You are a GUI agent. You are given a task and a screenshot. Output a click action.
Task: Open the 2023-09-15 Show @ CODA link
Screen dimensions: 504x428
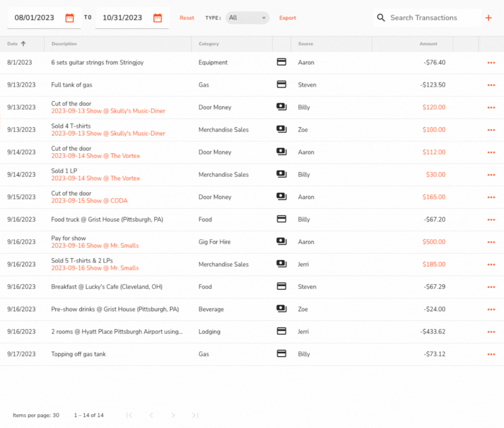click(x=89, y=200)
